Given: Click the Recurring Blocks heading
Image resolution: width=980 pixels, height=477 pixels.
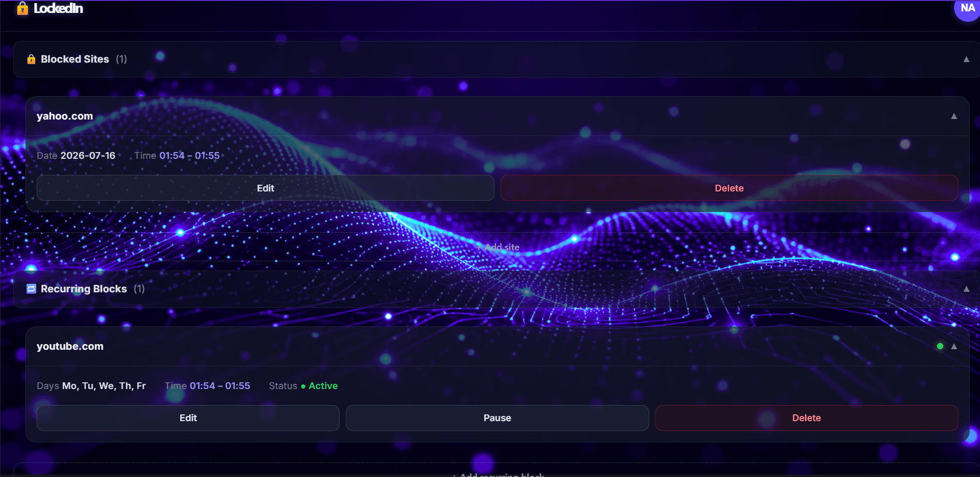Looking at the screenshot, I should pyautogui.click(x=84, y=289).
